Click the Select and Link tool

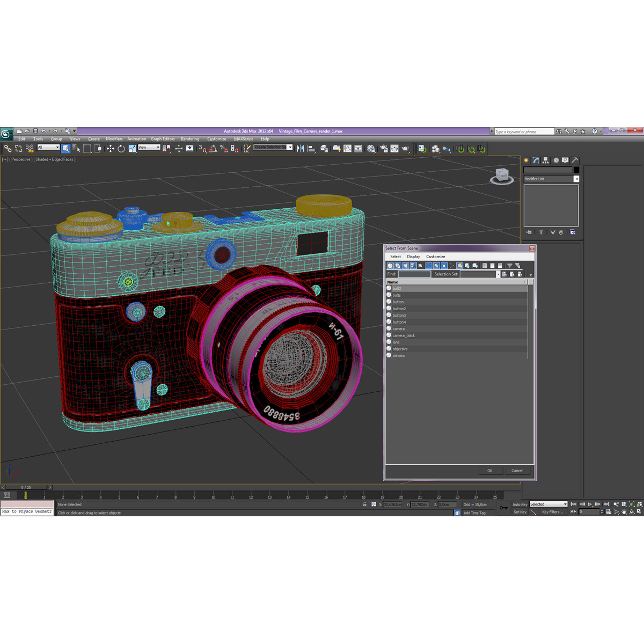tap(8, 149)
